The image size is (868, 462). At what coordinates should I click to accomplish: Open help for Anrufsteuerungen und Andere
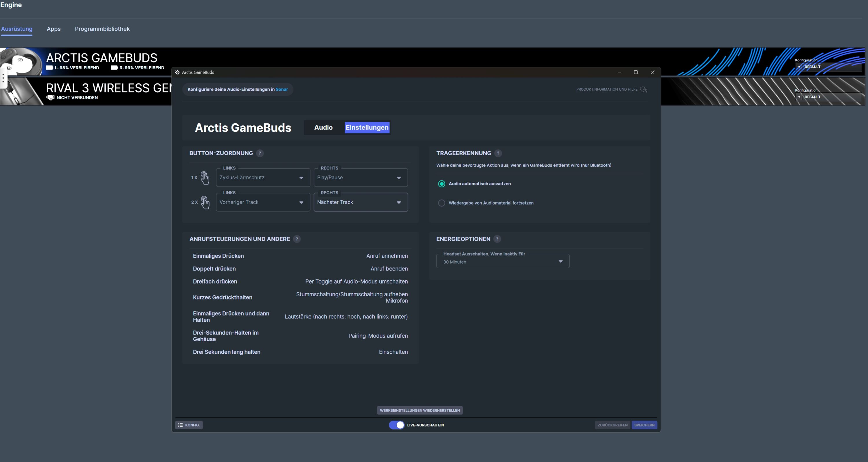click(x=297, y=239)
